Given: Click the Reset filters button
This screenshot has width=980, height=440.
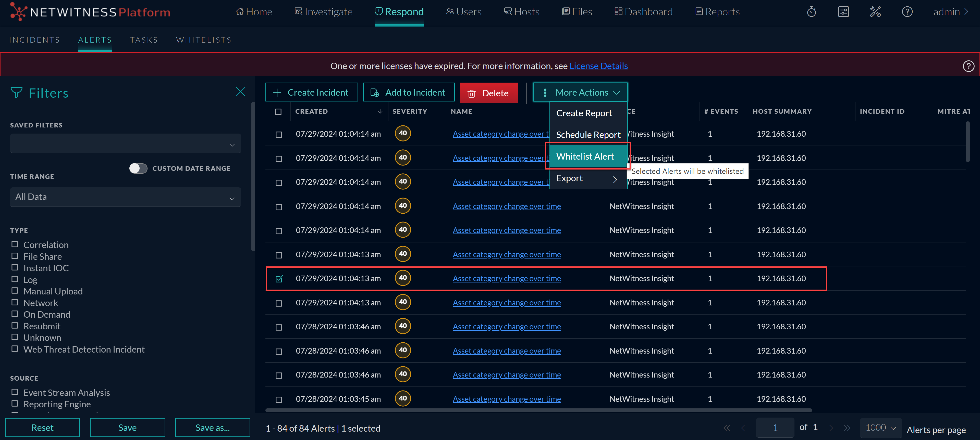Looking at the screenshot, I should (42, 428).
